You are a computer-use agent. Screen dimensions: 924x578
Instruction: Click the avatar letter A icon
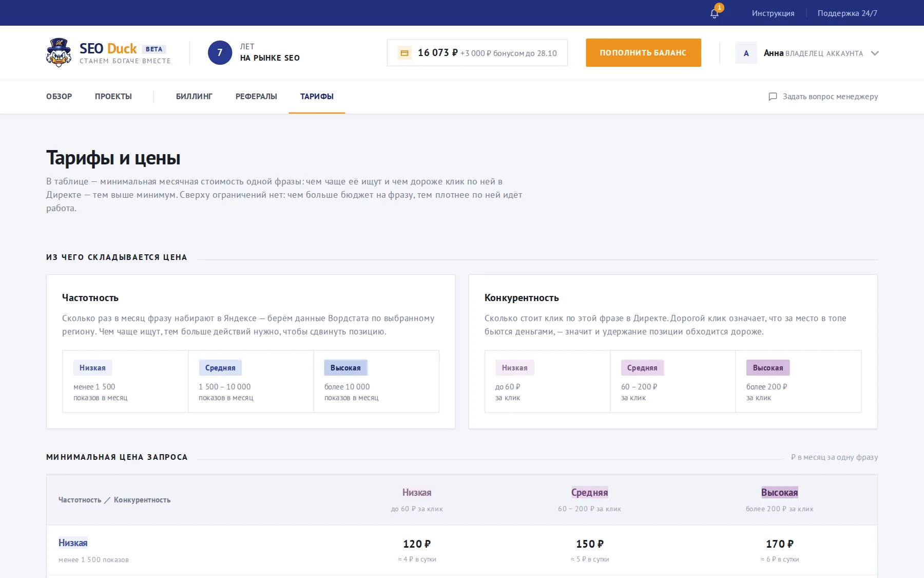pos(746,53)
